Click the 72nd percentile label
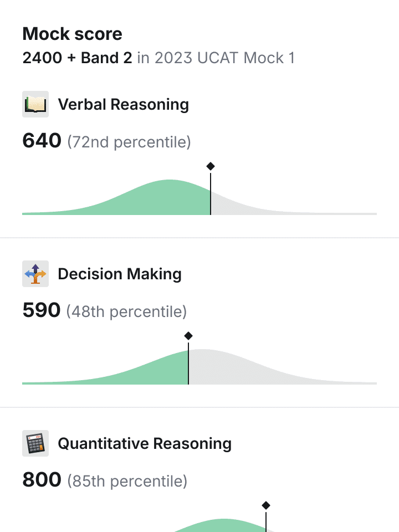Screen dimensions: 399x532 [129, 142]
